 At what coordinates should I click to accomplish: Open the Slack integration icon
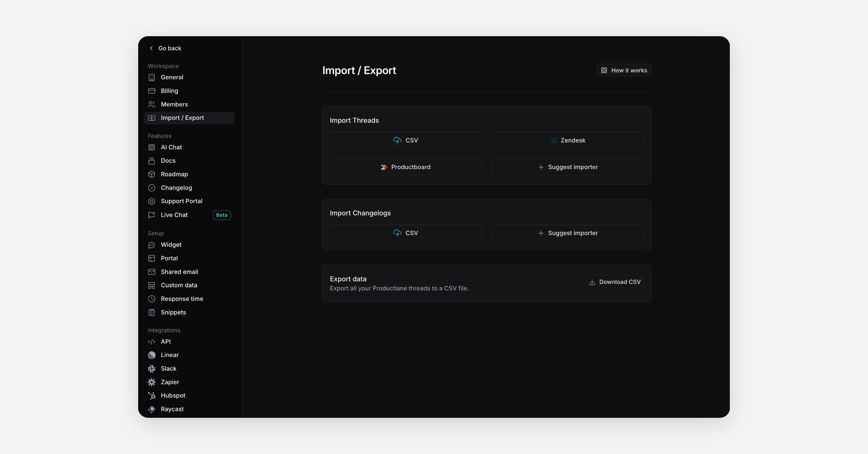point(152,369)
